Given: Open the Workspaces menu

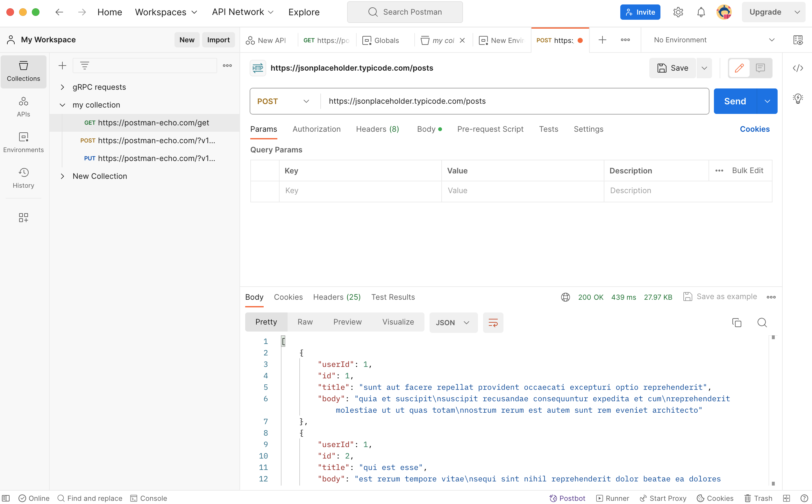Looking at the screenshot, I should pyautogui.click(x=166, y=12).
